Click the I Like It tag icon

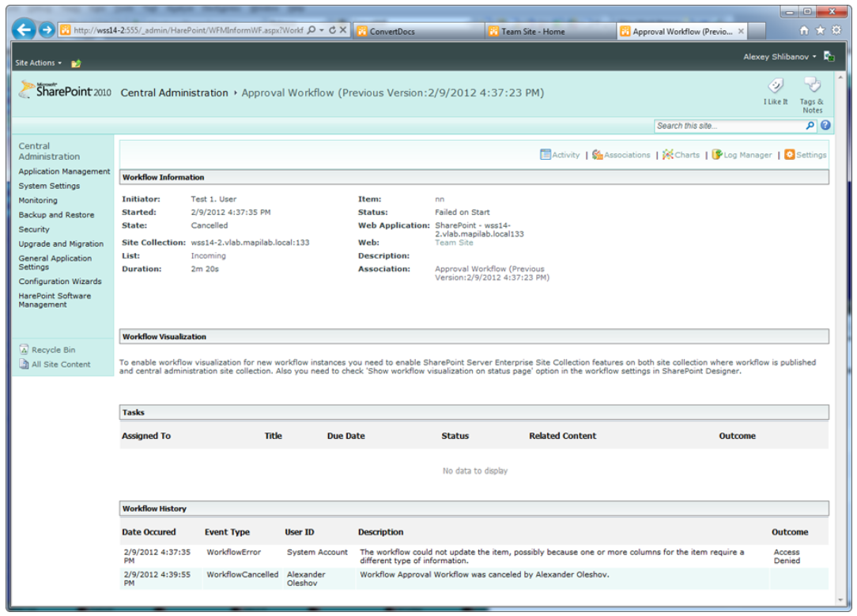click(x=776, y=86)
